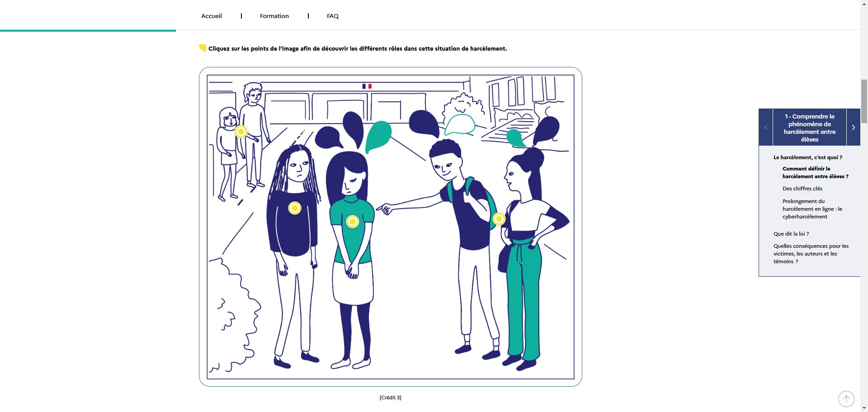
Task: Click the page vertical scrollbar thumb
Action: (864, 101)
